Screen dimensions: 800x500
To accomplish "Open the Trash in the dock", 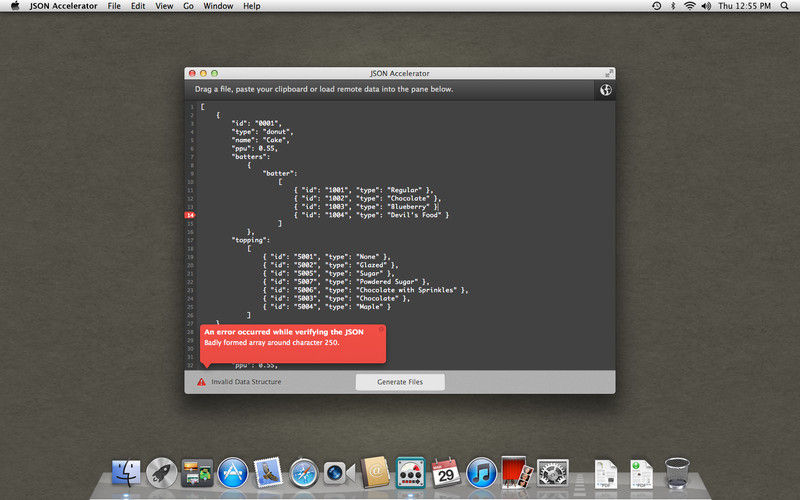I will 677,473.
